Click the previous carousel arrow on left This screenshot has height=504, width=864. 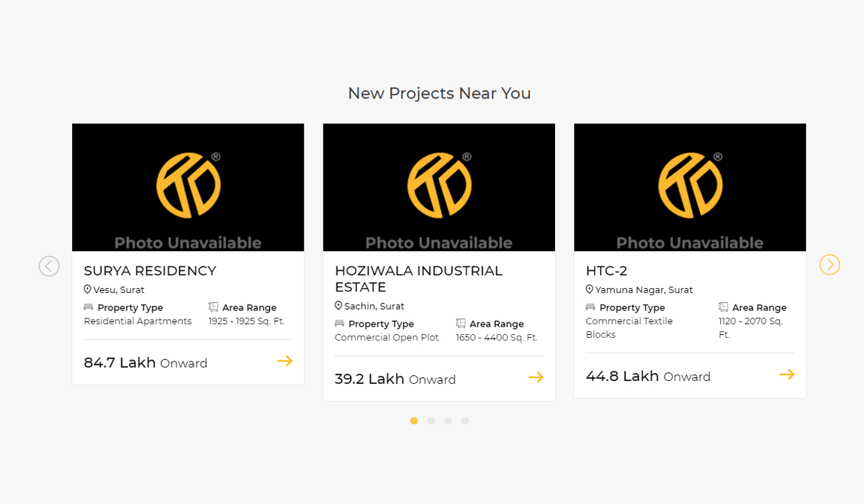pos(49,266)
